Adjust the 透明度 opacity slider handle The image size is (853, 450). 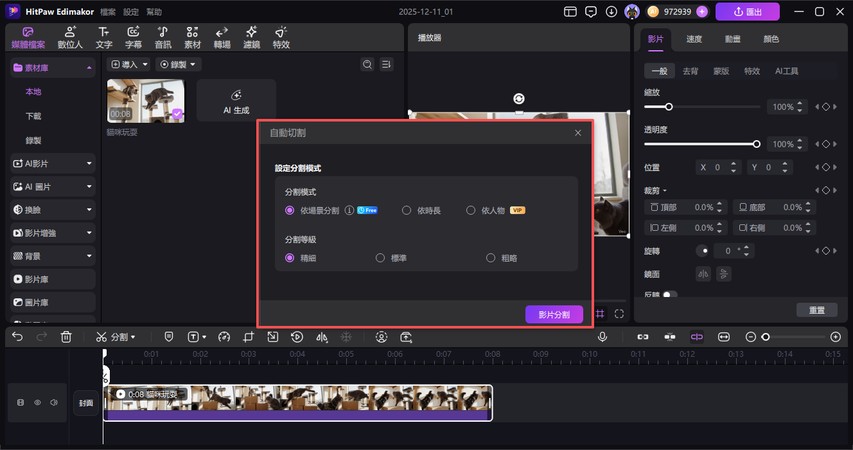click(756, 144)
